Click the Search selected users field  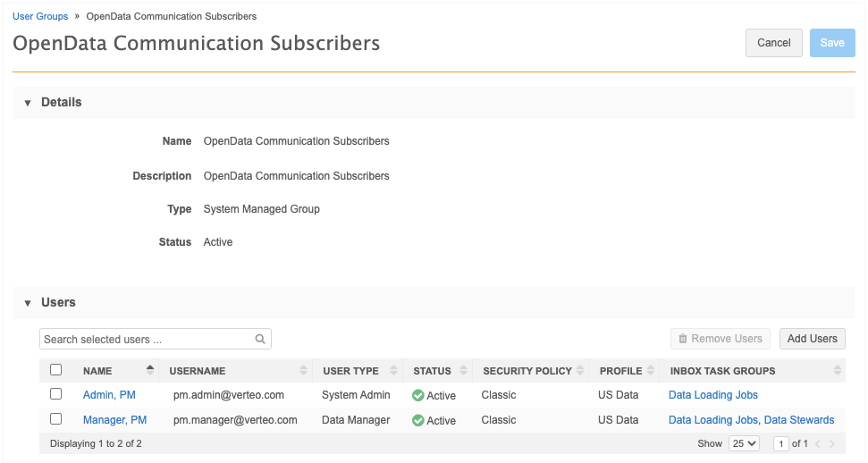(147, 340)
